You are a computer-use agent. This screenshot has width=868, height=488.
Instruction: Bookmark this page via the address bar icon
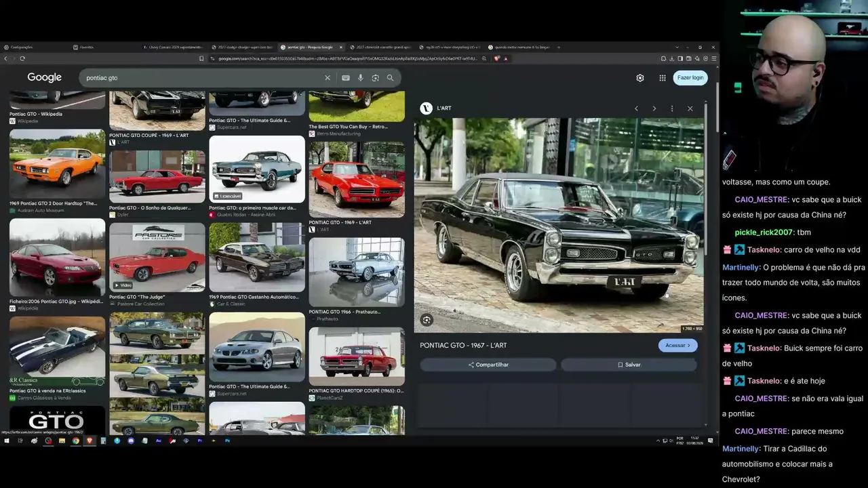coord(201,58)
